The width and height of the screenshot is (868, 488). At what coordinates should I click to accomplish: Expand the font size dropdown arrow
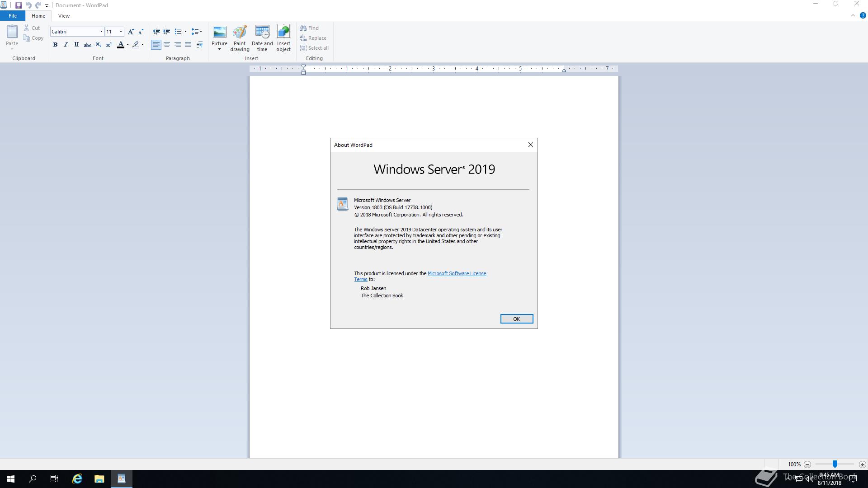click(x=121, y=32)
